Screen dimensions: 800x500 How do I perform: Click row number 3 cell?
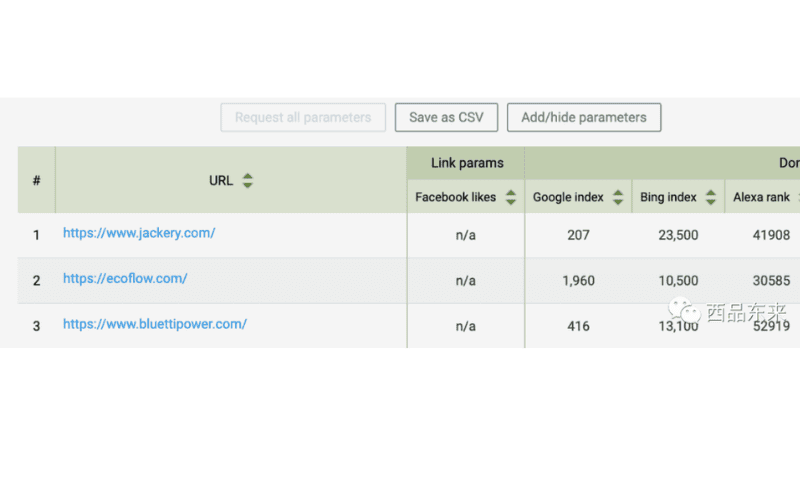click(x=36, y=326)
